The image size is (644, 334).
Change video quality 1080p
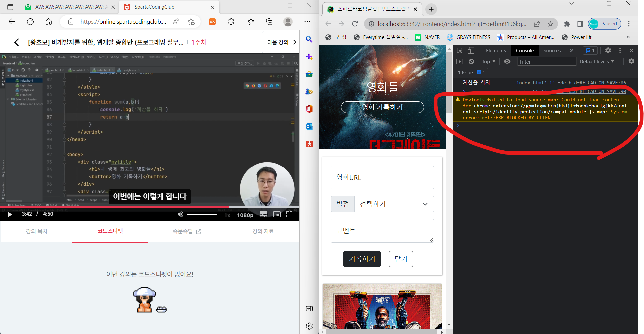[x=245, y=215]
